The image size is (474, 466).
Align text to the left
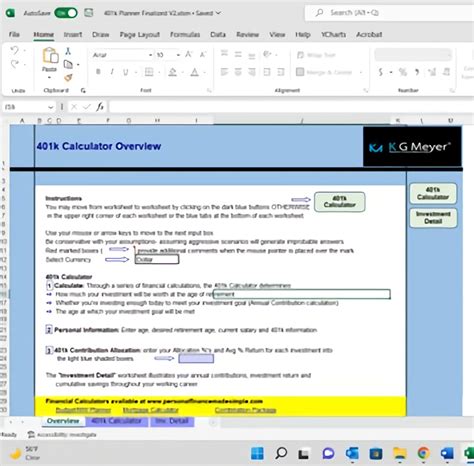pos(224,72)
